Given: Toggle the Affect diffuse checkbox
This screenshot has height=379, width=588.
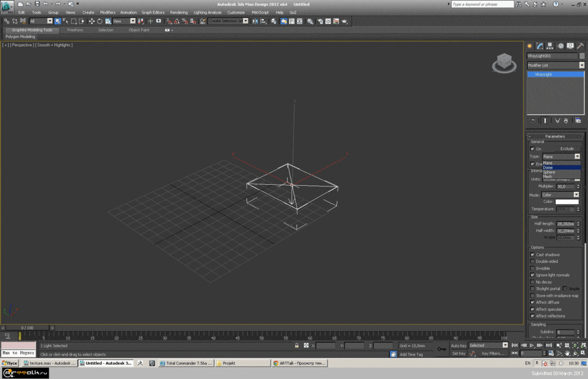Looking at the screenshot, I should point(532,302).
